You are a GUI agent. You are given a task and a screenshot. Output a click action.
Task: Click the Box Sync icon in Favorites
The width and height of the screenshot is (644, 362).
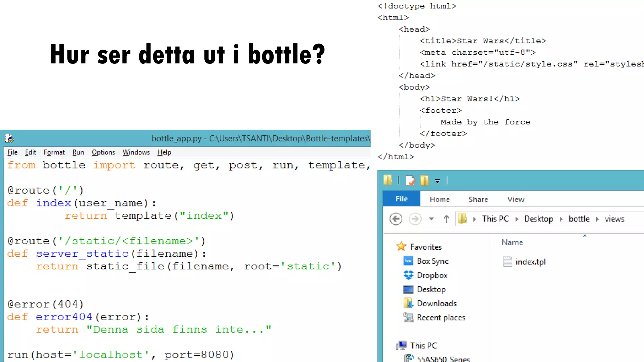pyautogui.click(x=408, y=261)
